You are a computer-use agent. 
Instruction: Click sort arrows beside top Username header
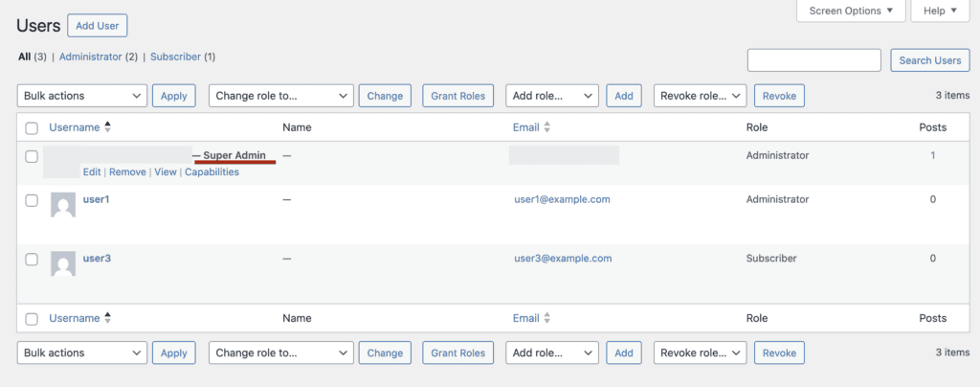pyautogui.click(x=107, y=127)
